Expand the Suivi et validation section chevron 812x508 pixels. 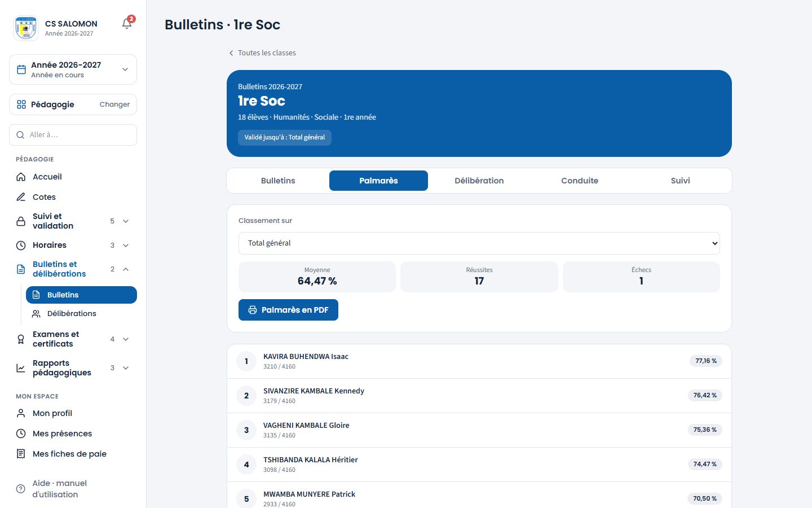(126, 221)
